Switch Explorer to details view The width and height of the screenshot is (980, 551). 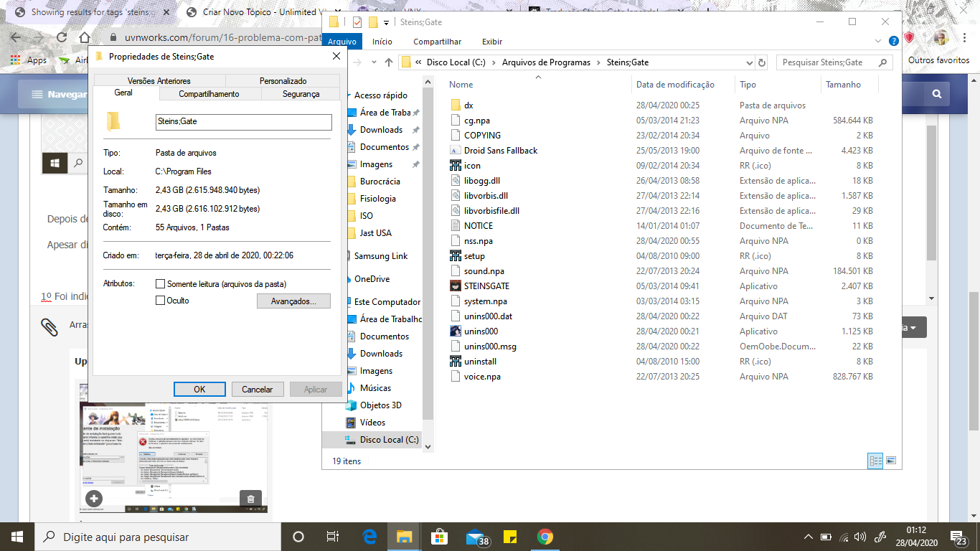875,461
